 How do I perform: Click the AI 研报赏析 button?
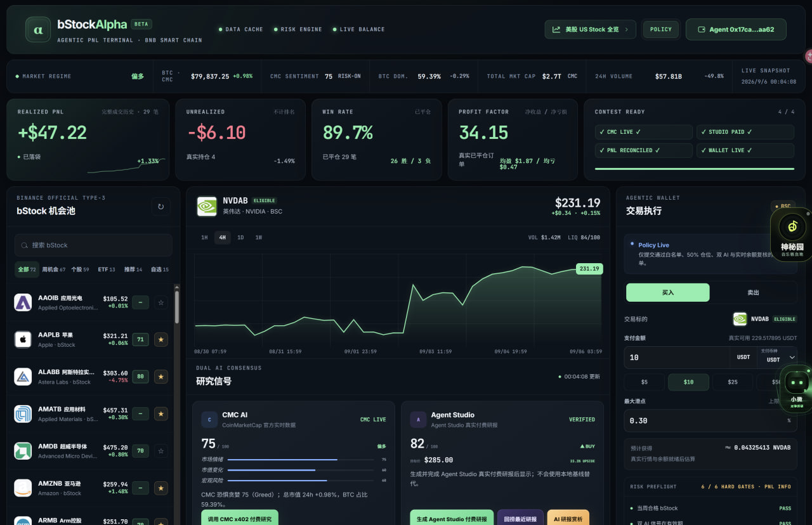tap(568, 519)
